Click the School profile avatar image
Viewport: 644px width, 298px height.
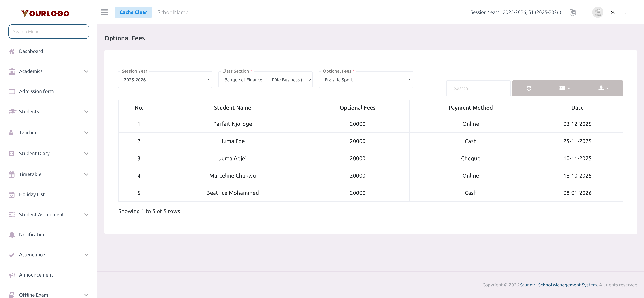[x=598, y=12]
